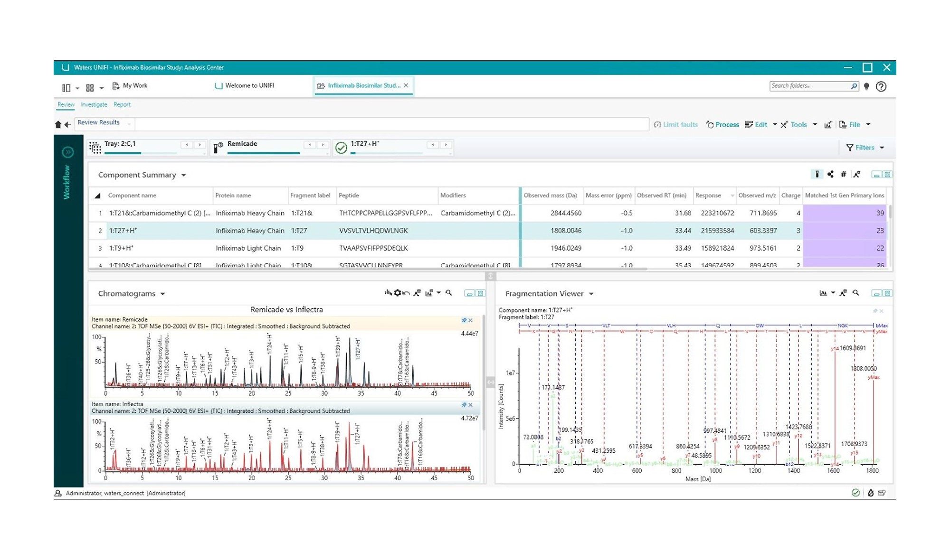950x560 pixels.
Task: Open Help with the question-mark icon
Action: pyautogui.click(x=881, y=86)
